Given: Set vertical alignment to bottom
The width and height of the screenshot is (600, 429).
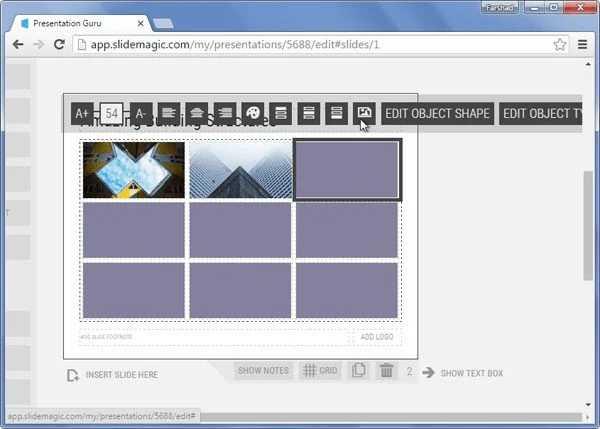Looking at the screenshot, I should [337, 113].
